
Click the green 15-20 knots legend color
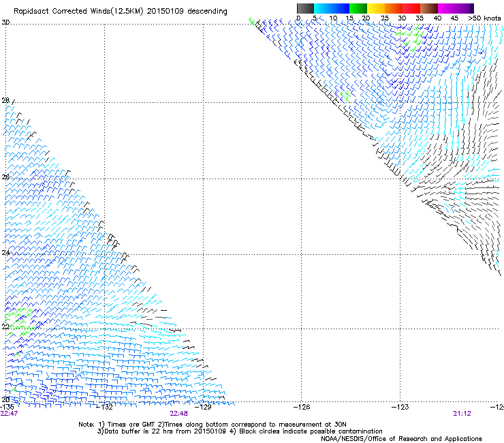pyautogui.click(x=358, y=8)
